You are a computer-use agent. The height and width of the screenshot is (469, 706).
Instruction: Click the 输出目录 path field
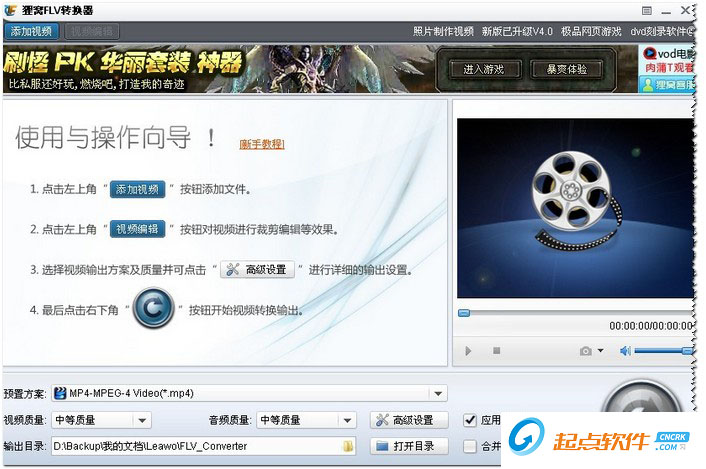coord(204,446)
